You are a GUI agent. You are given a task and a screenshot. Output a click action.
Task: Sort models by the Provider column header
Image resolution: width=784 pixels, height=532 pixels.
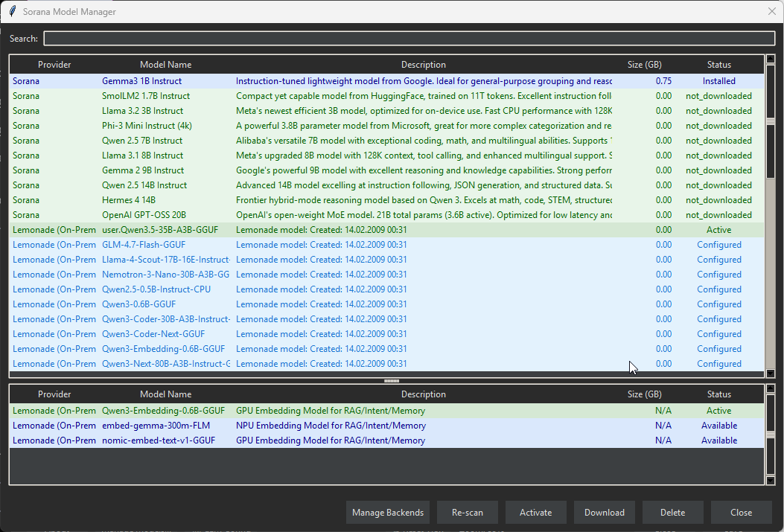[54, 64]
